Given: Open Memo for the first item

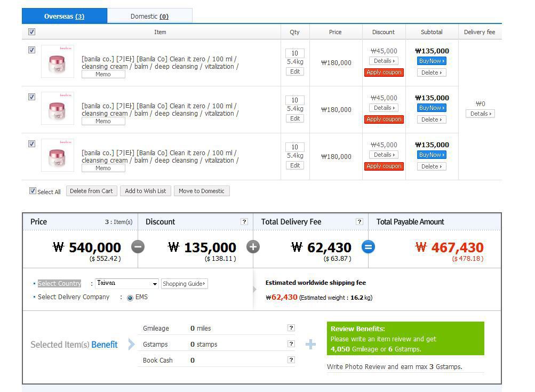Looking at the screenshot, I should [x=103, y=74].
